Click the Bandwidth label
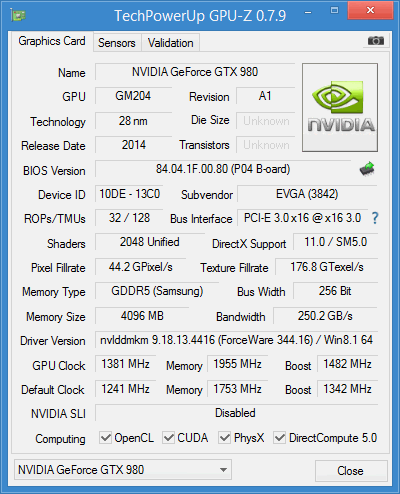400x494 pixels. click(241, 317)
